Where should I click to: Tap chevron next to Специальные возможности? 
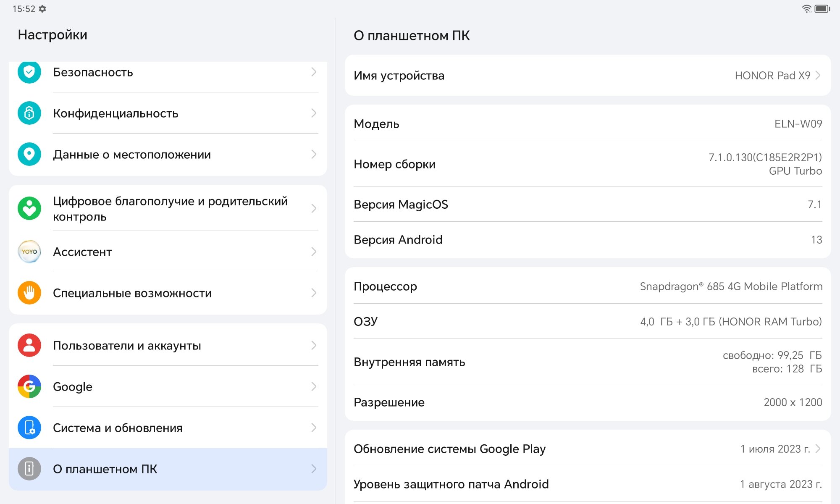pyautogui.click(x=314, y=293)
